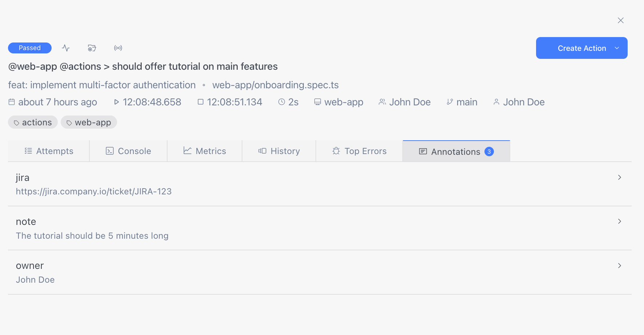This screenshot has width=644, height=335.
Task: Open the JIRA-123 ticket link
Action: point(94,191)
